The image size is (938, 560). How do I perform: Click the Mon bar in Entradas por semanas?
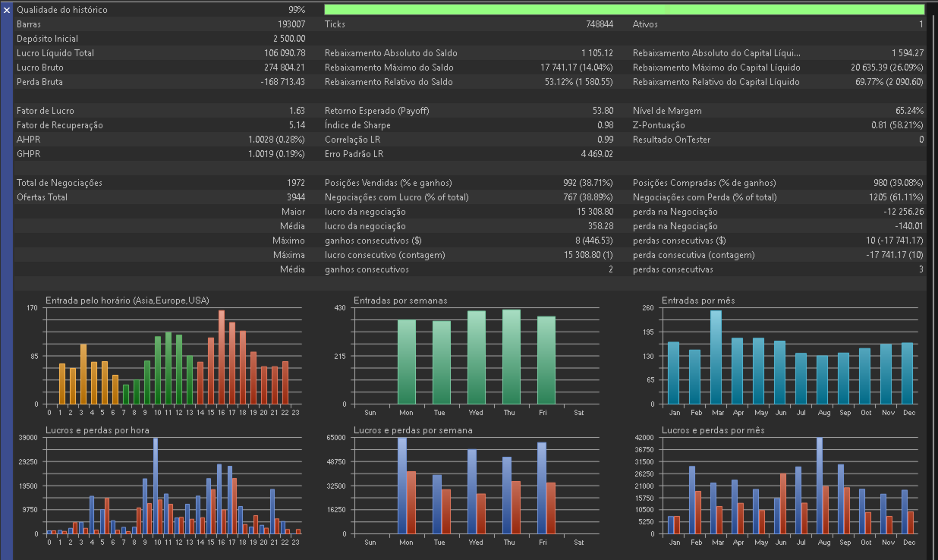[x=407, y=362]
